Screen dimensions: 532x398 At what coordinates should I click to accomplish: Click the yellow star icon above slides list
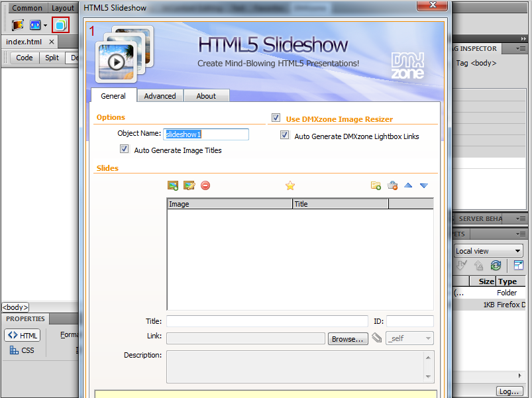pyautogui.click(x=290, y=185)
